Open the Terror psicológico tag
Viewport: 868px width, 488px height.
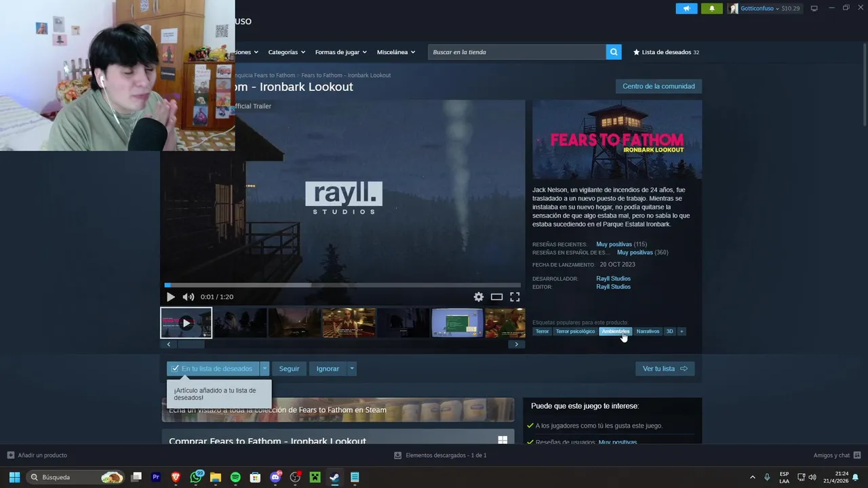pos(575,331)
